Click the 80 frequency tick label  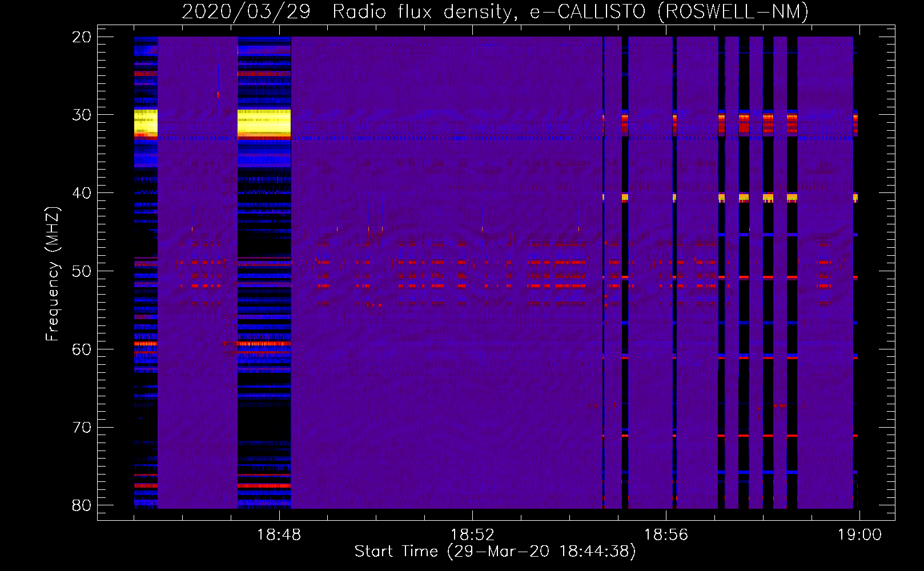pos(82,505)
